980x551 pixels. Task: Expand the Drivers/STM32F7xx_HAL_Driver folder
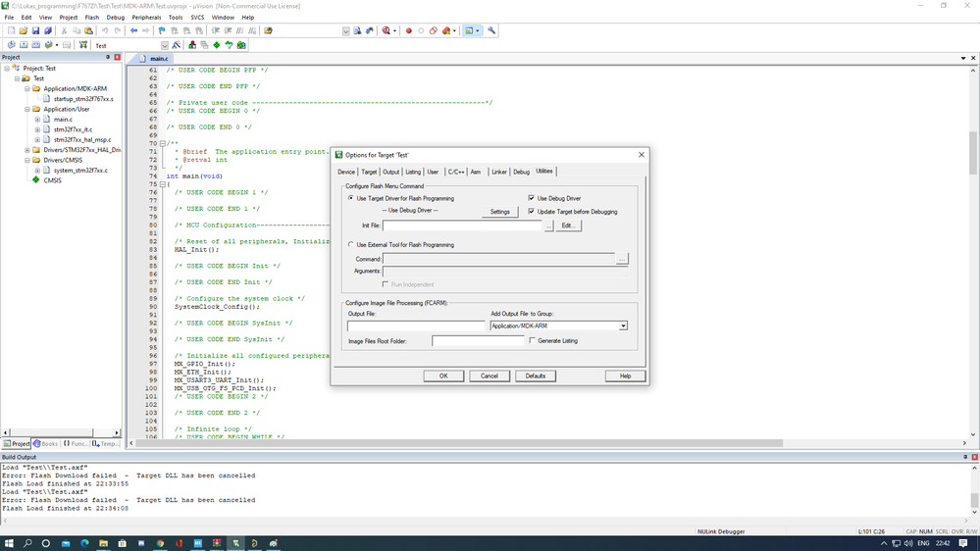27,150
